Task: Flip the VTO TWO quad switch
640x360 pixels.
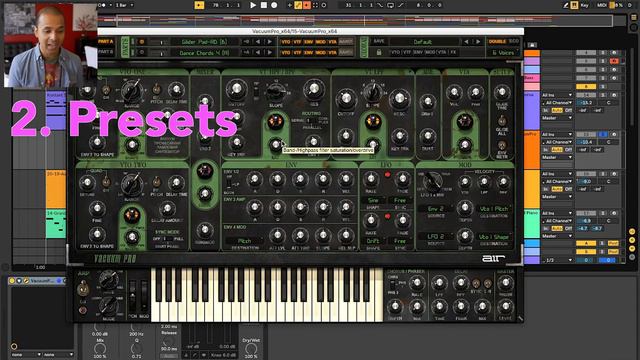Action: tap(106, 182)
